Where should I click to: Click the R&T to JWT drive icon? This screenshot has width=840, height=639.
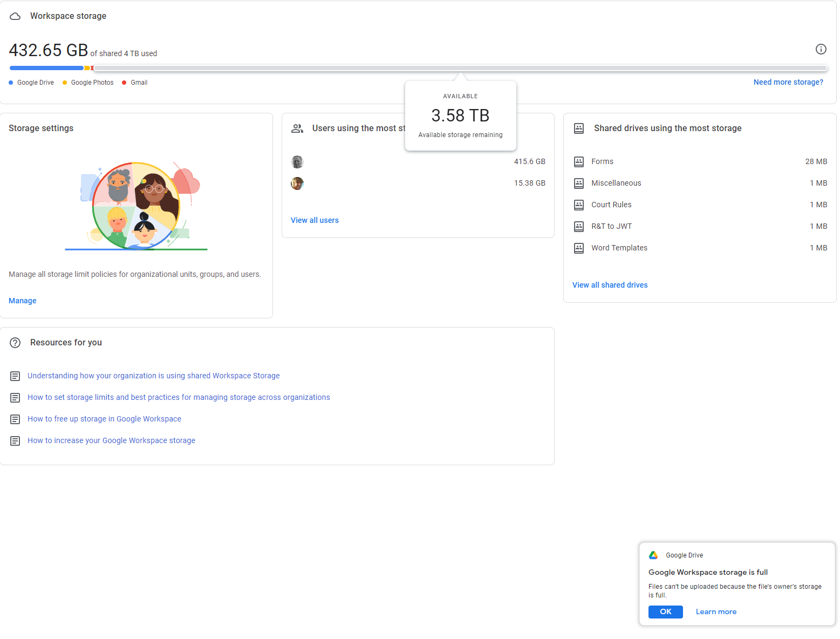579,226
